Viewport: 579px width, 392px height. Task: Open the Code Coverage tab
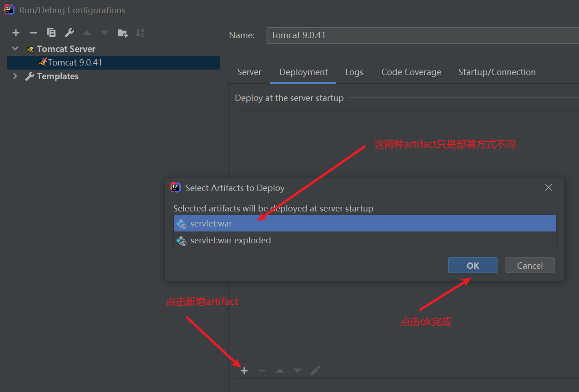pos(411,72)
